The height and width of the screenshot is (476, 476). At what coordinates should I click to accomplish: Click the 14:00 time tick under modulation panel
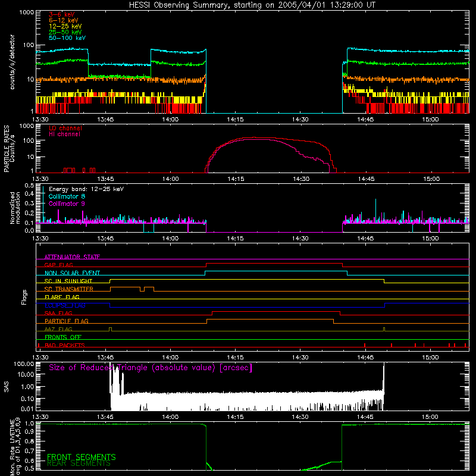pos(170,239)
